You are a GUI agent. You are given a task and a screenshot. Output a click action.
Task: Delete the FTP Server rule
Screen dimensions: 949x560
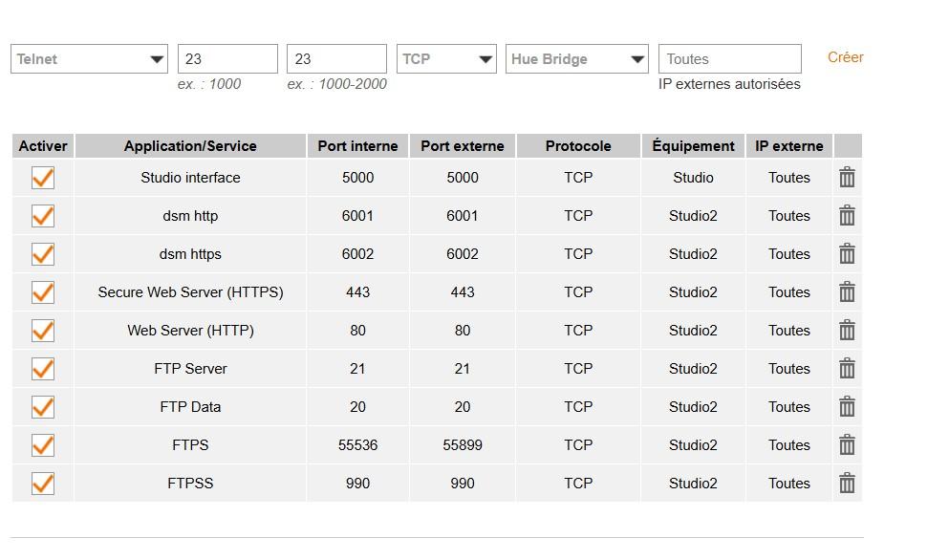tap(847, 369)
